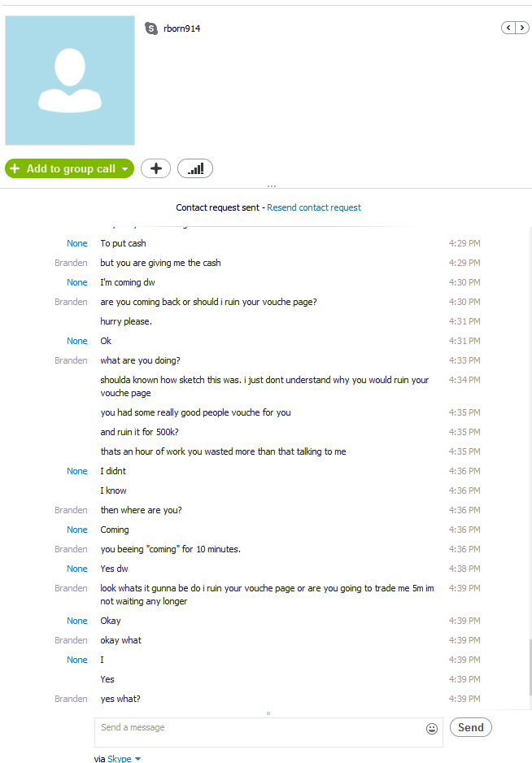
Task: Click the plus add-participants button
Action: 155,168
